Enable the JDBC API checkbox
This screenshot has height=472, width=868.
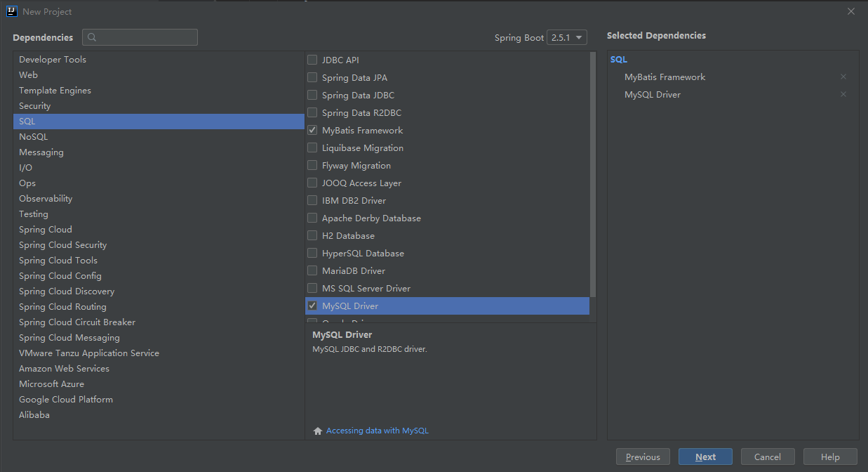click(312, 60)
